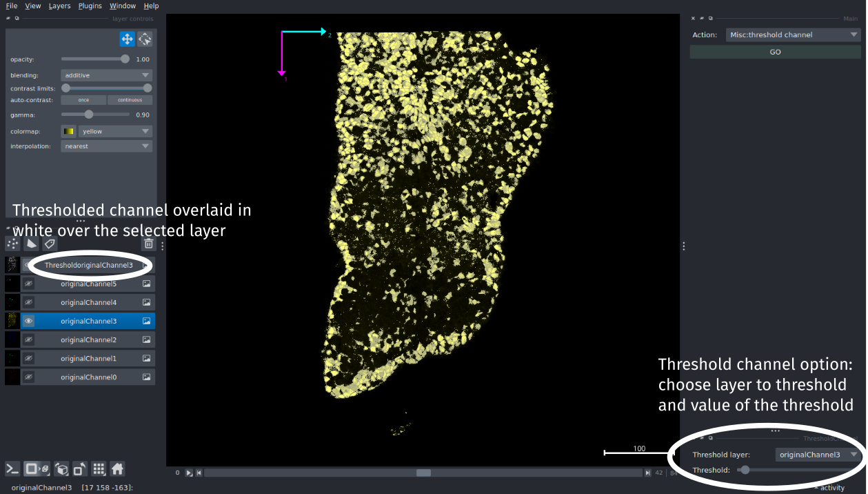Image resolution: width=868 pixels, height=494 pixels.
Task: Show the originalChannel5 layer
Action: click(29, 284)
